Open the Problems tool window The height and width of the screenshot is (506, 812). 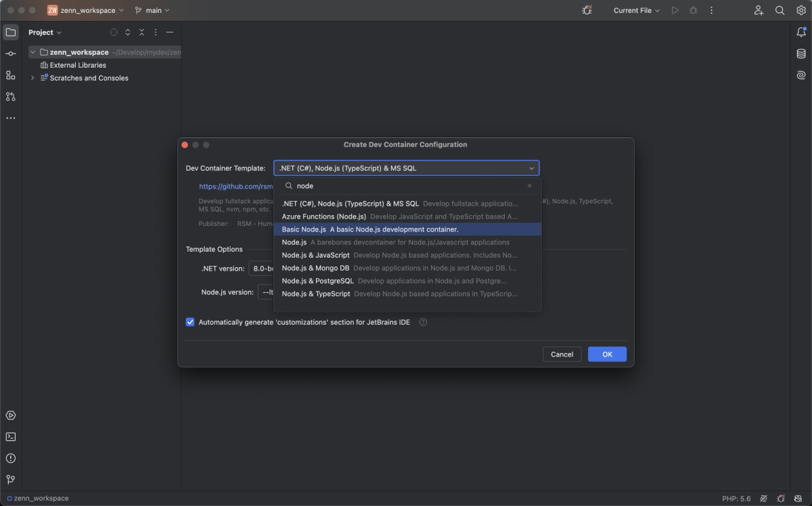10,458
